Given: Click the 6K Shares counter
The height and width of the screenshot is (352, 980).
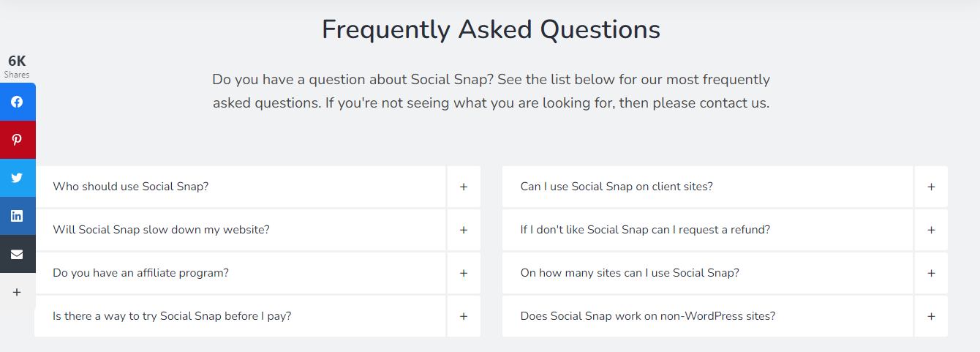Looking at the screenshot, I should tap(17, 66).
